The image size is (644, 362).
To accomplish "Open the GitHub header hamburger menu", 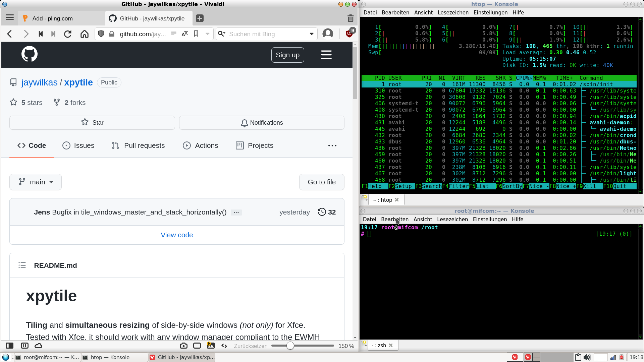I will click(x=326, y=55).
